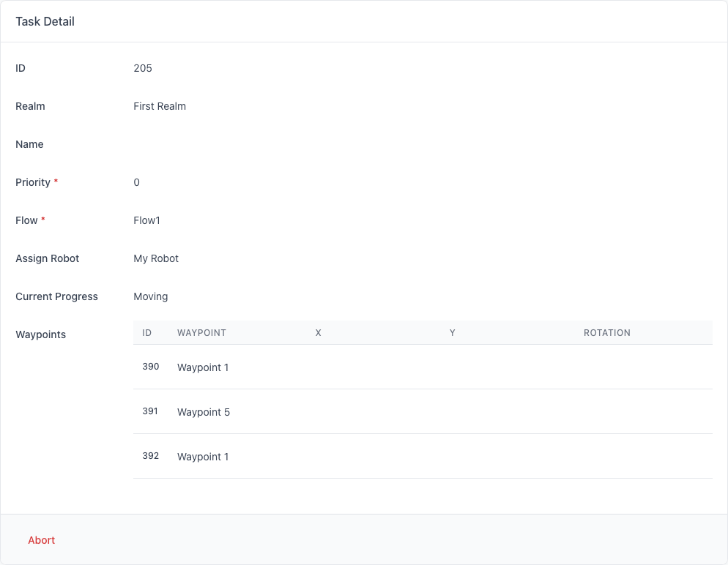
Task: Click the Y column header
Action: 453,332
